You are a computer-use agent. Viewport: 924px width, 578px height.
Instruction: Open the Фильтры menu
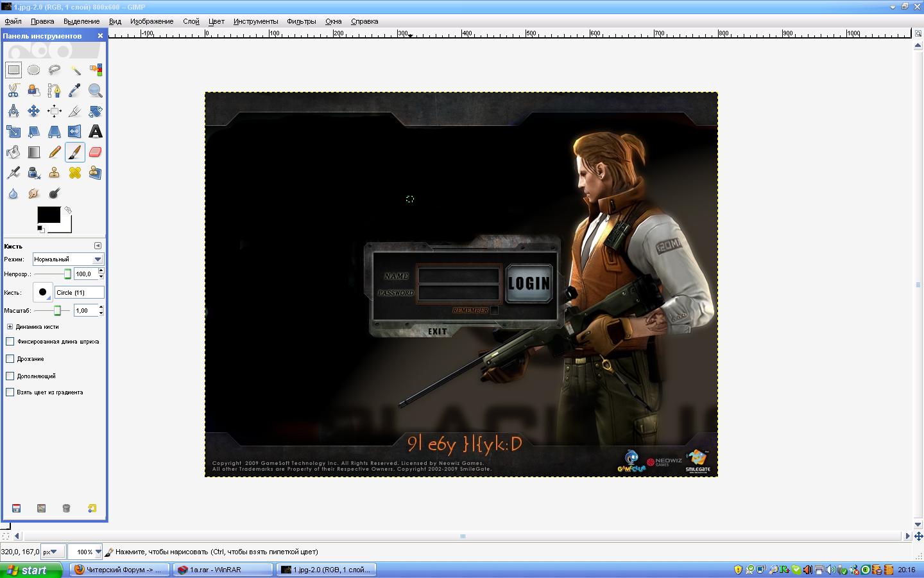tap(301, 21)
